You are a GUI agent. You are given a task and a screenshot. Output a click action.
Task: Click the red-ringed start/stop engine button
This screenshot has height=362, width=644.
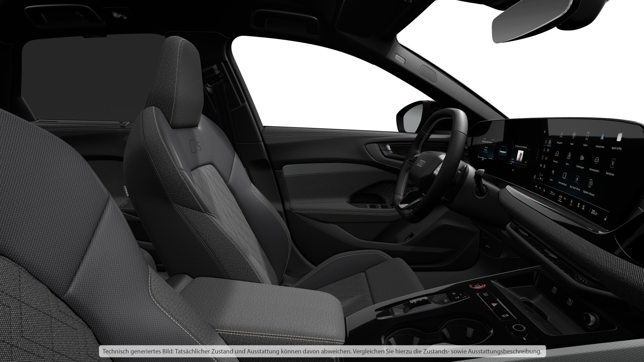click(477, 286)
